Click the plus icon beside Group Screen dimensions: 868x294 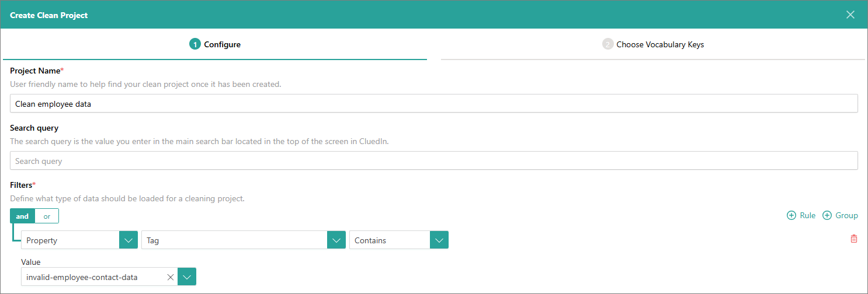[x=827, y=215]
